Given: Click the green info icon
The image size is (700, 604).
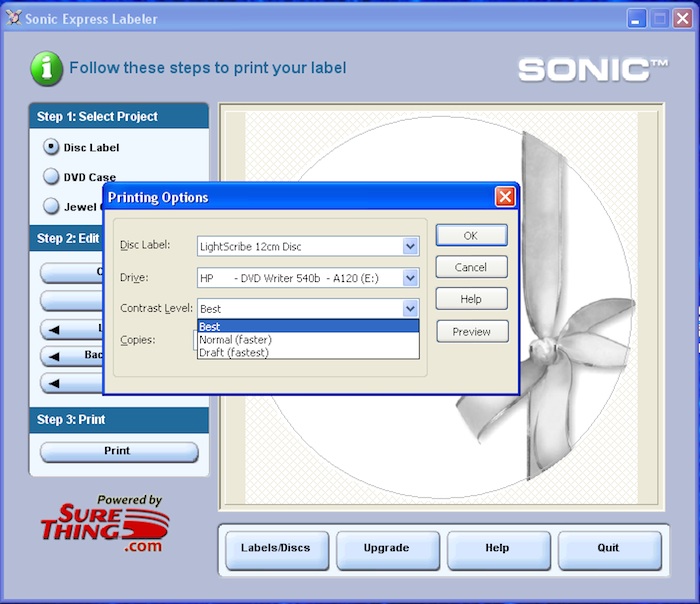Looking at the screenshot, I should click(x=46, y=69).
